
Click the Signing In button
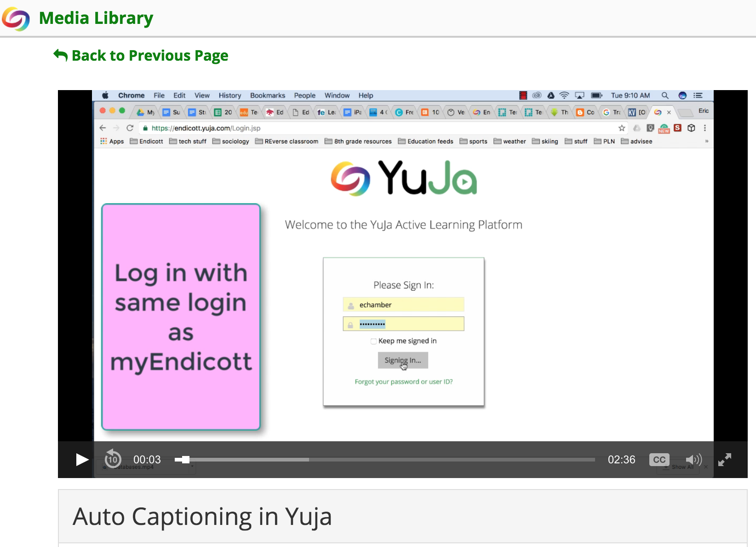(403, 360)
